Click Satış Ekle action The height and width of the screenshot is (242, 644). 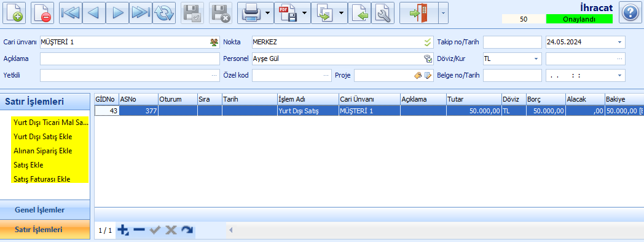(28, 165)
